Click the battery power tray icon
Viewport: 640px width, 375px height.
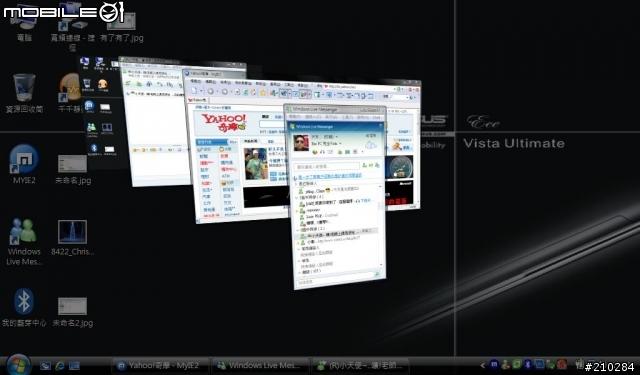point(579,364)
